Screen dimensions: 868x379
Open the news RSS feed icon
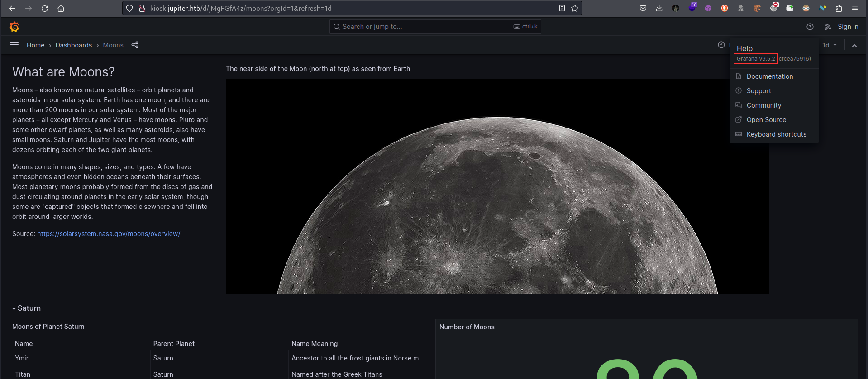pos(828,27)
